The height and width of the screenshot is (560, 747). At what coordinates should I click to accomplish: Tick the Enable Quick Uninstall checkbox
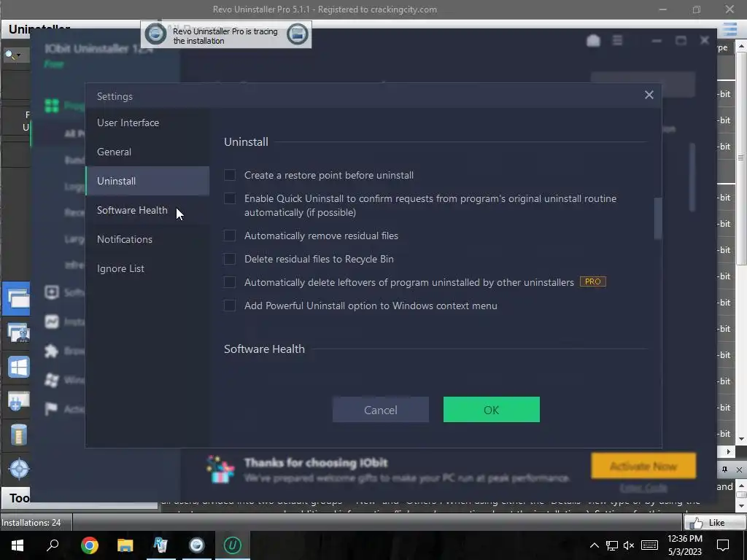230,198
